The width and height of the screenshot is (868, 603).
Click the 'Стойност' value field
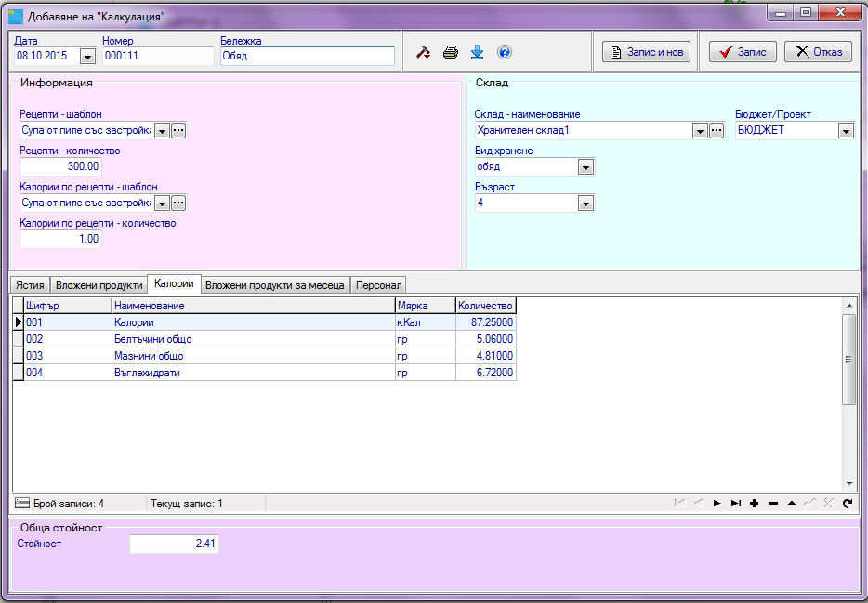[x=174, y=544]
